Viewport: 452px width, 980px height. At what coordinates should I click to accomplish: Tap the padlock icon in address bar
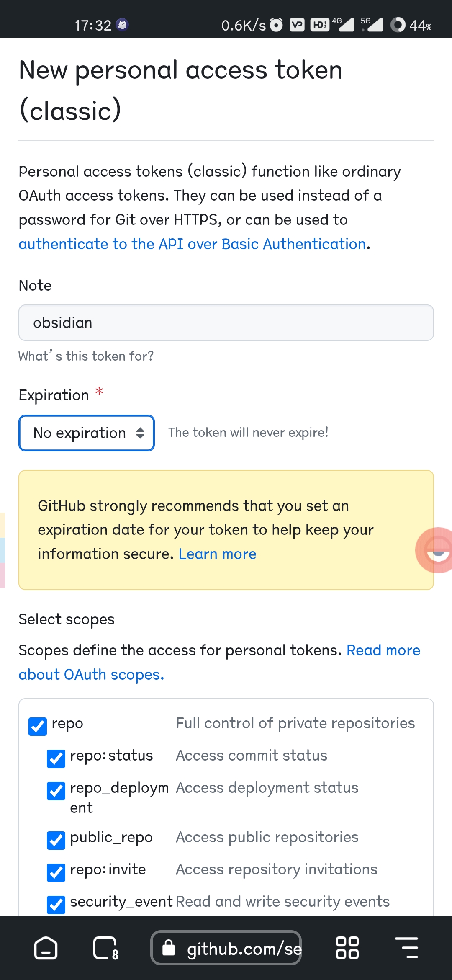(169, 948)
